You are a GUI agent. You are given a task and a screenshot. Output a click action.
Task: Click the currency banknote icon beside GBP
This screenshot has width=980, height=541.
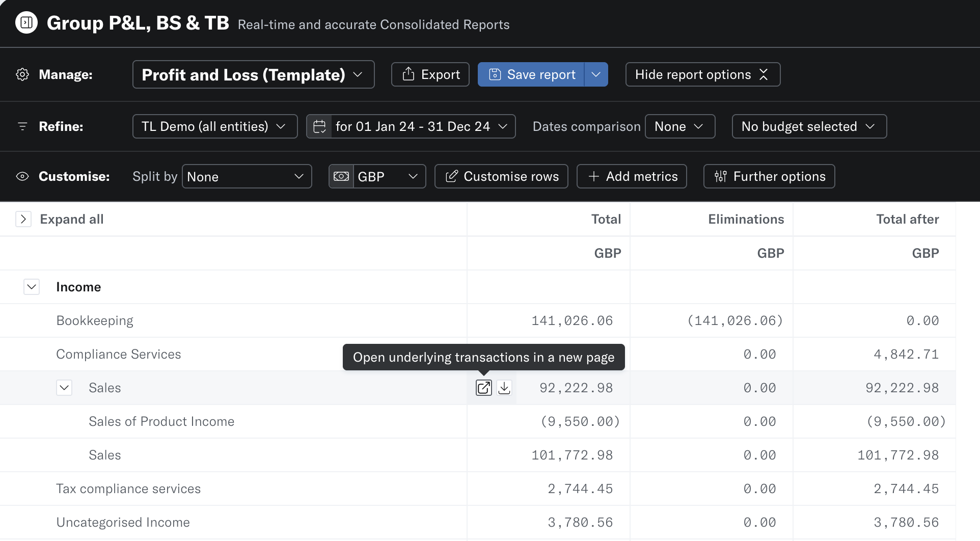coord(341,176)
